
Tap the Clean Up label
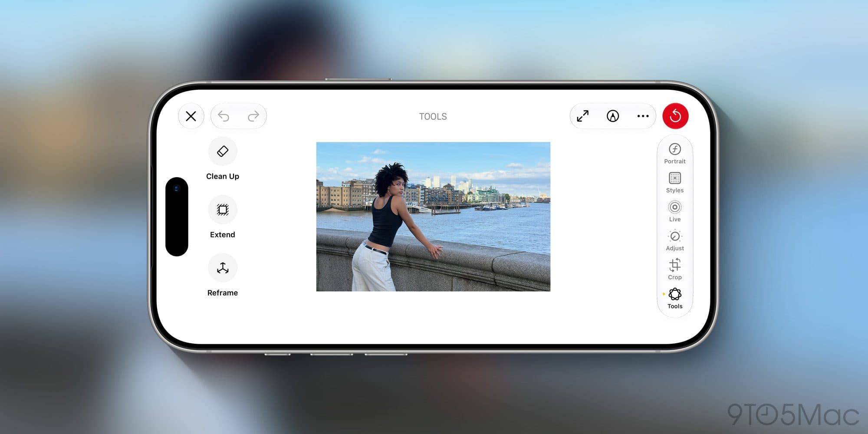click(x=223, y=176)
